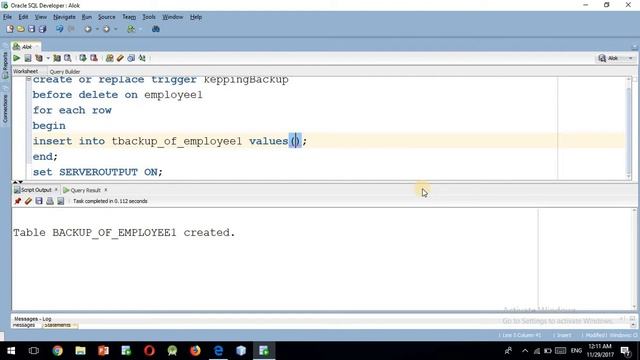Select the Messages tab in log panel

(x=24, y=325)
